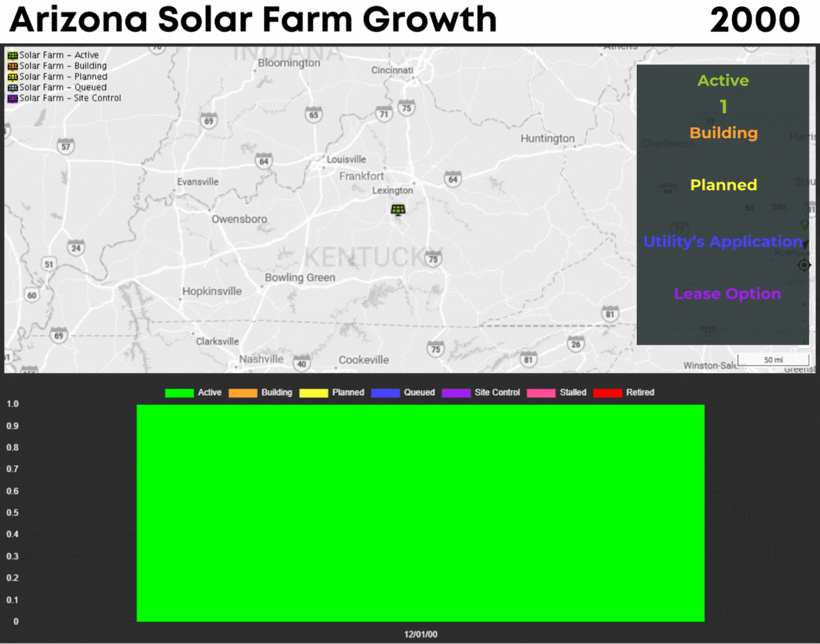Select the Solar Farm – Active legend icon
The image size is (820, 644).
12,54
